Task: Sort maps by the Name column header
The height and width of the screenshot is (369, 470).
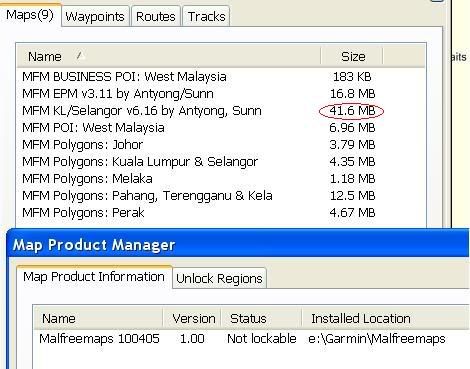Action: click(169, 57)
